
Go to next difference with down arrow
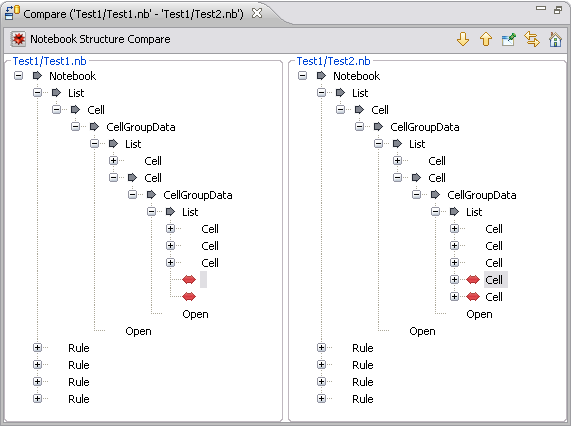click(463, 39)
